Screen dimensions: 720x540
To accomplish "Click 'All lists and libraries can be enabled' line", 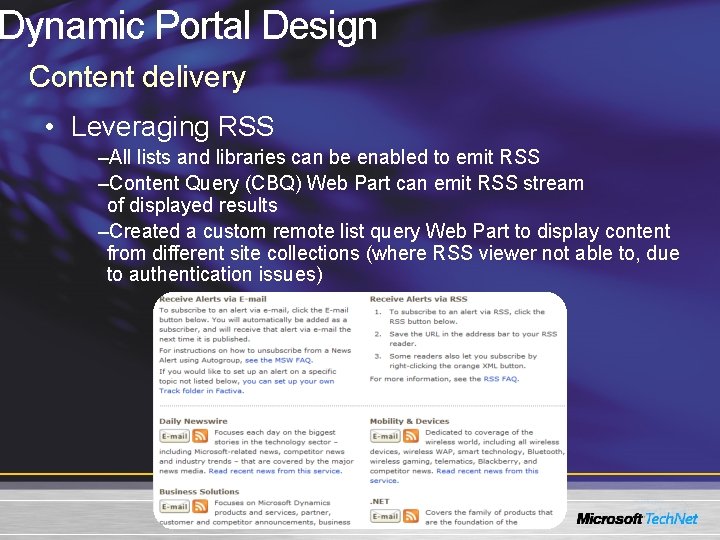I will click(x=319, y=157).
